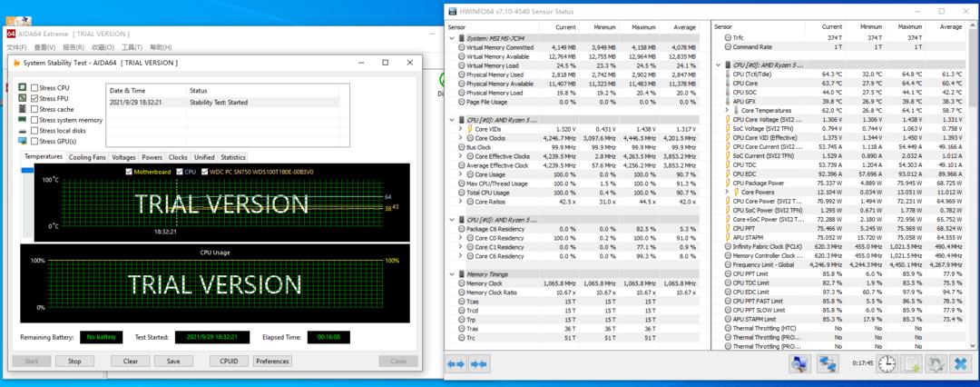Click the flame icon of System Stability Test
This screenshot has height=387, width=980.
point(17,63)
